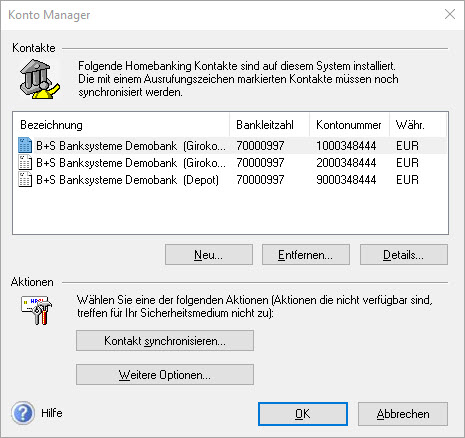Open Details... for the selected contact
Image resolution: width=465 pixels, height=438 pixels.
pos(404,255)
